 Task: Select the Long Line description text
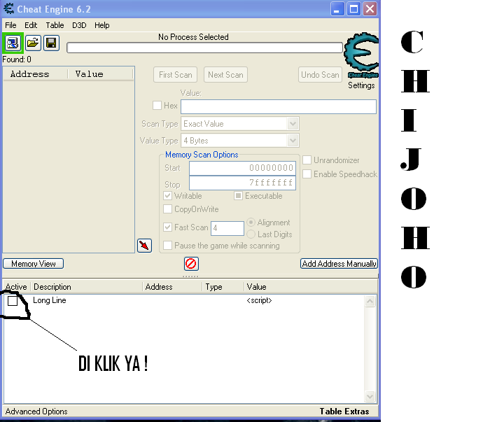[50, 300]
